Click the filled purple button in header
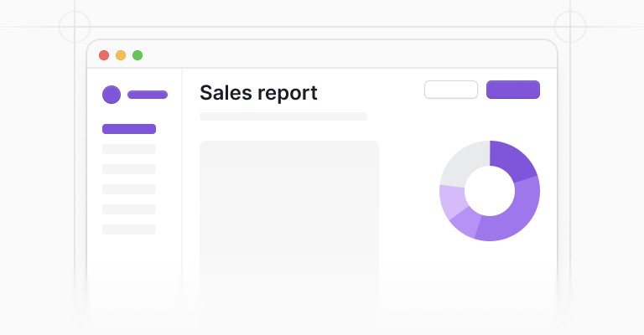 click(513, 90)
